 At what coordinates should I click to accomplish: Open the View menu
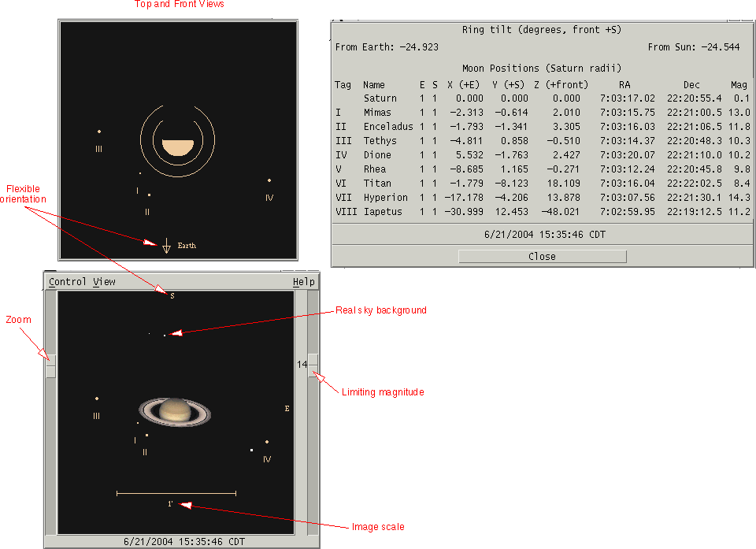click(x=104, y=282)
